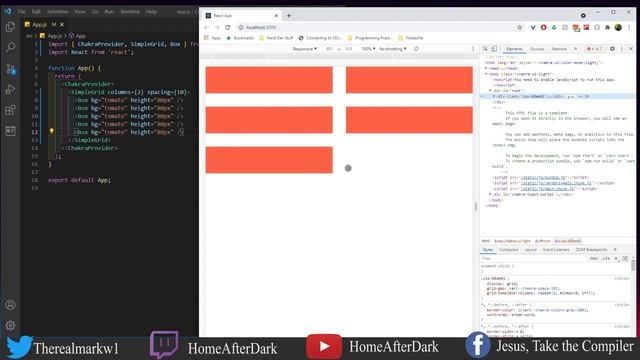The image size is (640, 360).
Task: Expand the selected css div node
Action: click(x=494, y=96)
